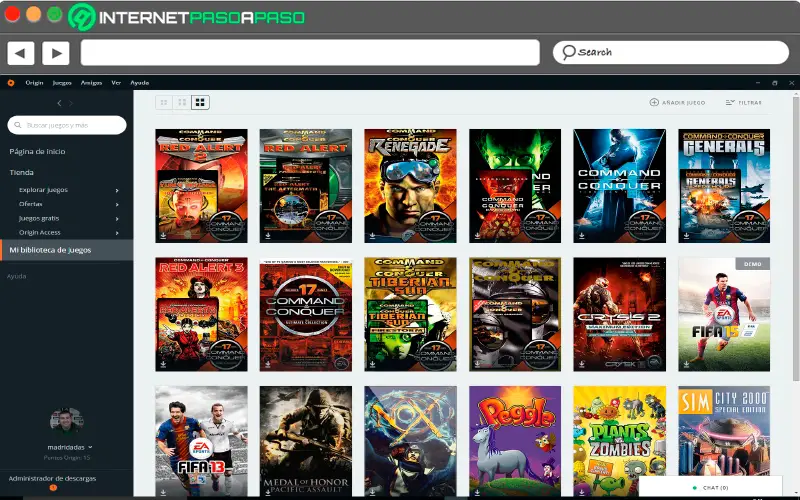Switch to small tile view
Viewport: 800px width, 500px height.
[164, 103]
